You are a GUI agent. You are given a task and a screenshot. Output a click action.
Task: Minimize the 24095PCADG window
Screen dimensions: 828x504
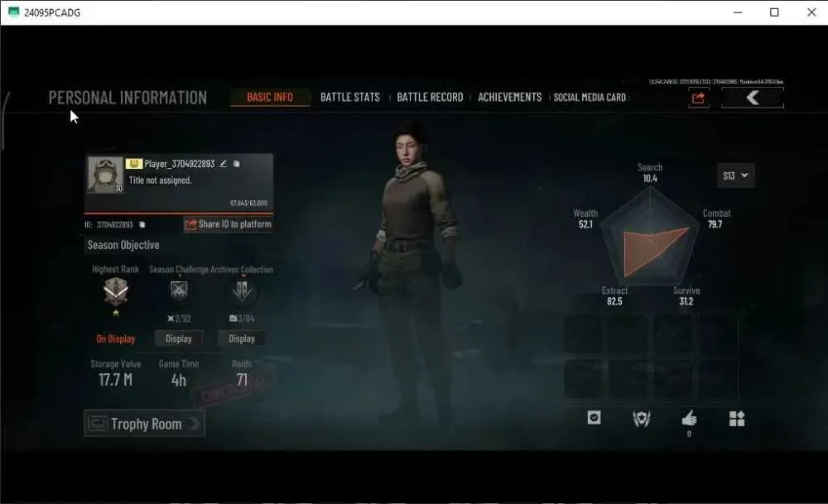click(738, 12)
